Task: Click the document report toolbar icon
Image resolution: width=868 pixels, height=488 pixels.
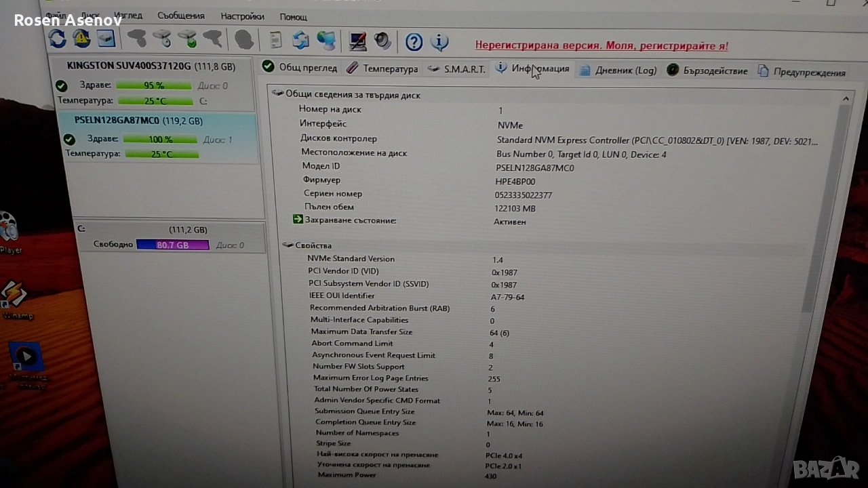Action: pos(275,40)
